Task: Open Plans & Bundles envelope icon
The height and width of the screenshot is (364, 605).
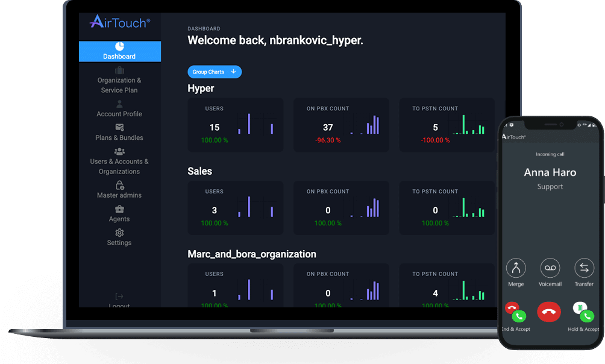Action: [x=119, y=128]
